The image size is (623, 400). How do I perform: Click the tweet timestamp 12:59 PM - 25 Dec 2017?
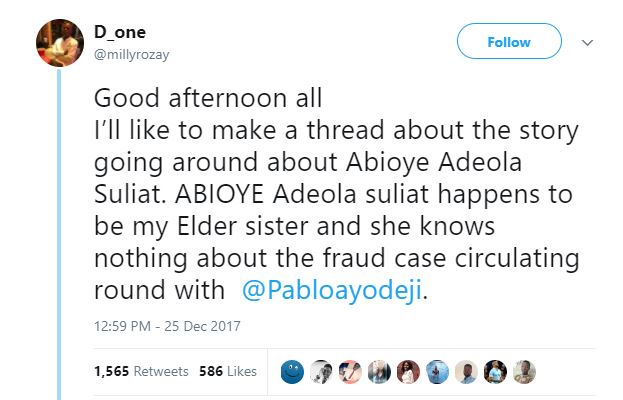pyautogui.click(x=166, y=326)
